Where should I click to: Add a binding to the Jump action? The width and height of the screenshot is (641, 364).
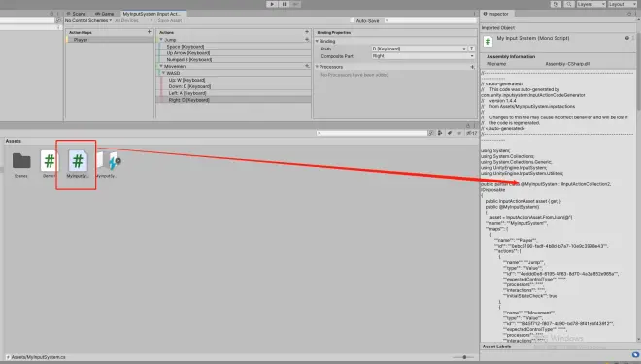tap(307, 40)
